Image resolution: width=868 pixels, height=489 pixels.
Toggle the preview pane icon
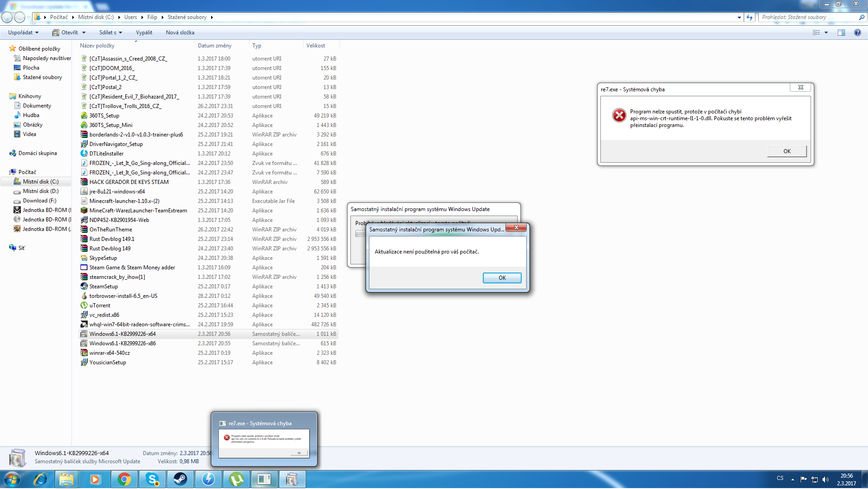[841, 33]
